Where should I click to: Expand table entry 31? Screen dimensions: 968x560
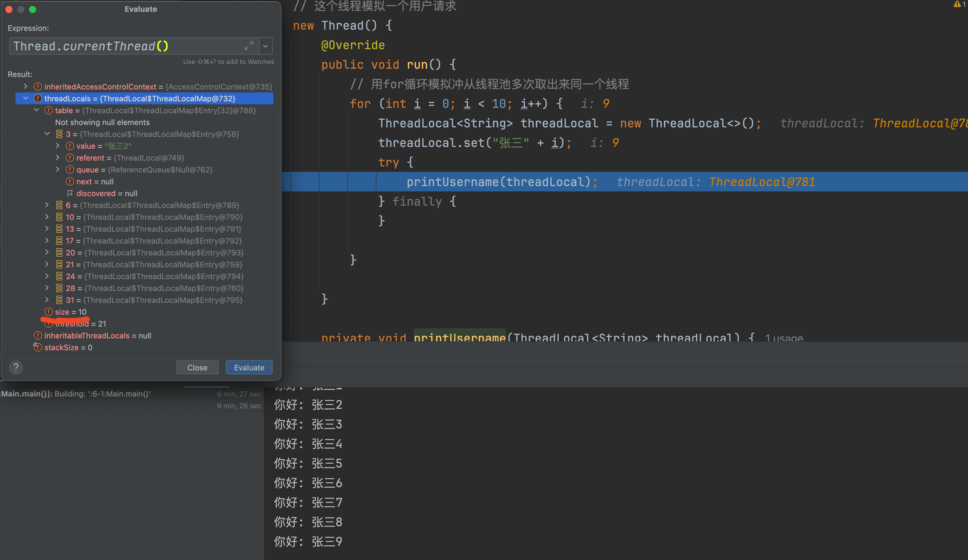click(x=47, y=300)
